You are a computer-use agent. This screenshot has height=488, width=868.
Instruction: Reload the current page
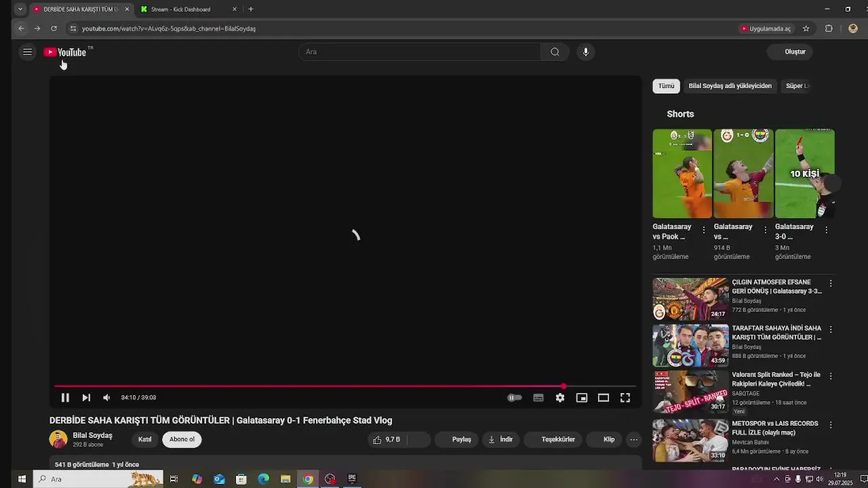click(54, 28)
